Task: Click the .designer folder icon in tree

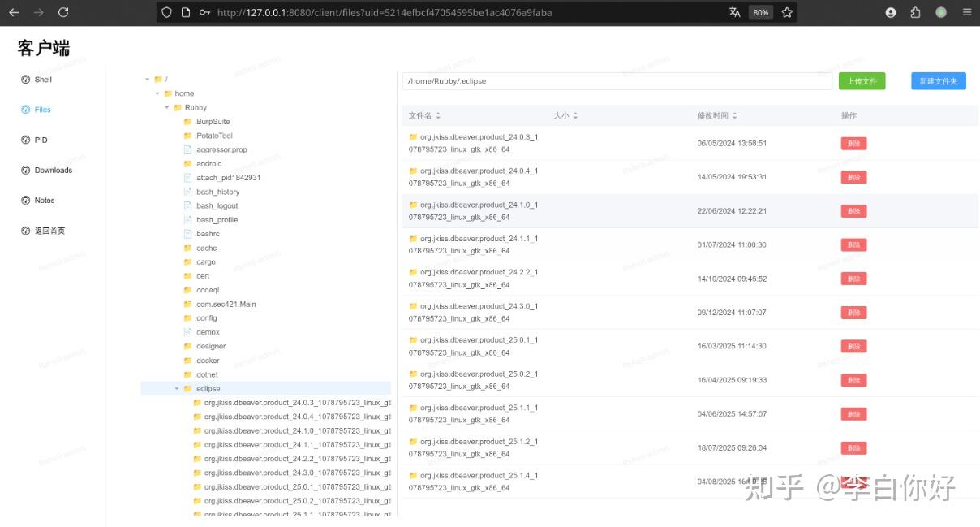Action: coord(188,347)
